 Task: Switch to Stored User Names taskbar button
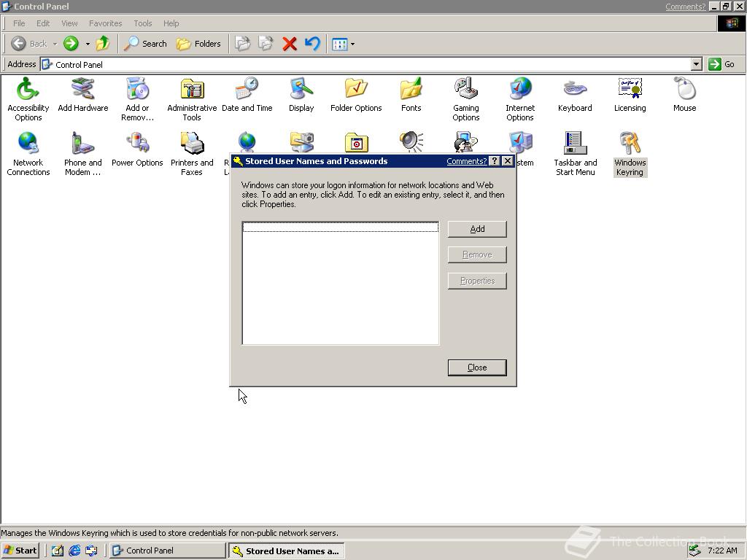point(286,551)
